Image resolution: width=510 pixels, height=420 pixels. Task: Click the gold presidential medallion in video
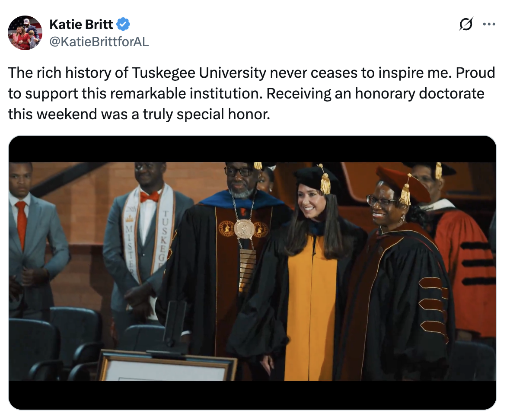point(245,228)
